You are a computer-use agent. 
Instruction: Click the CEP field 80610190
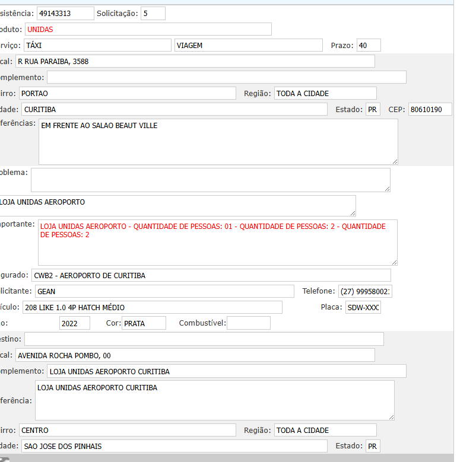430,109
